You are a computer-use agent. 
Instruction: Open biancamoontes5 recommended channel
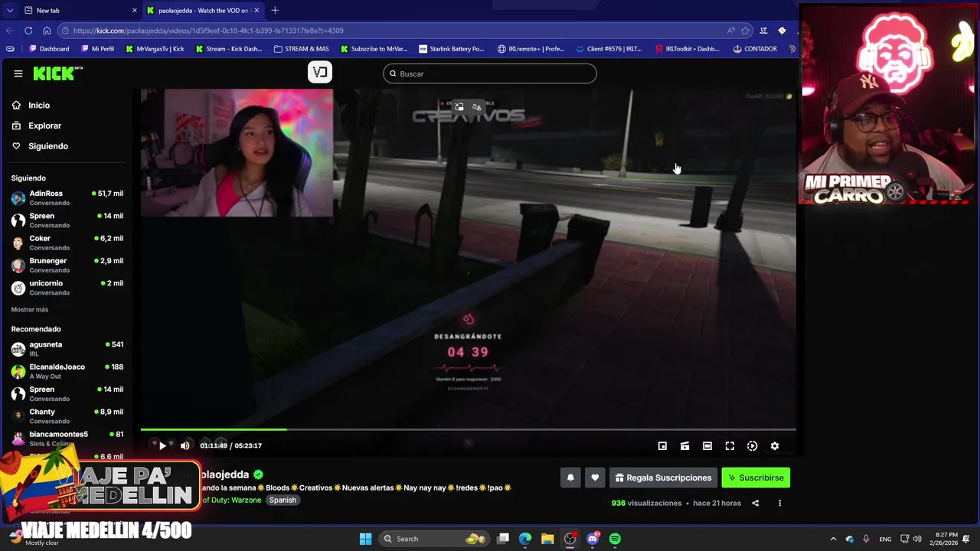(67, 438)
